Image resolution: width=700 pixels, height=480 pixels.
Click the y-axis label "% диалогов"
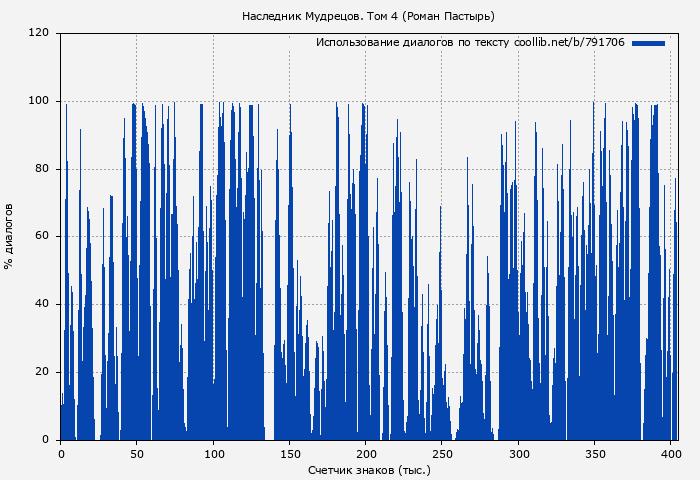click(x=9, y=236)
